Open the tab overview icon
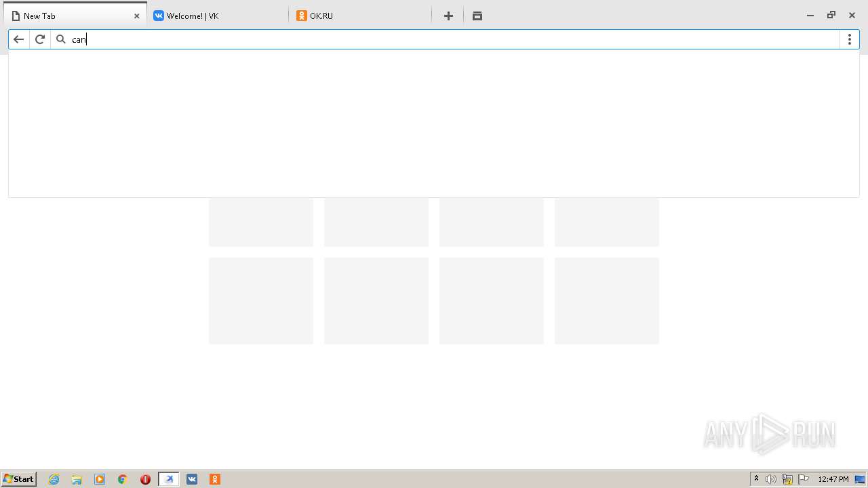868x488 pixels. [x=477, y=16]
